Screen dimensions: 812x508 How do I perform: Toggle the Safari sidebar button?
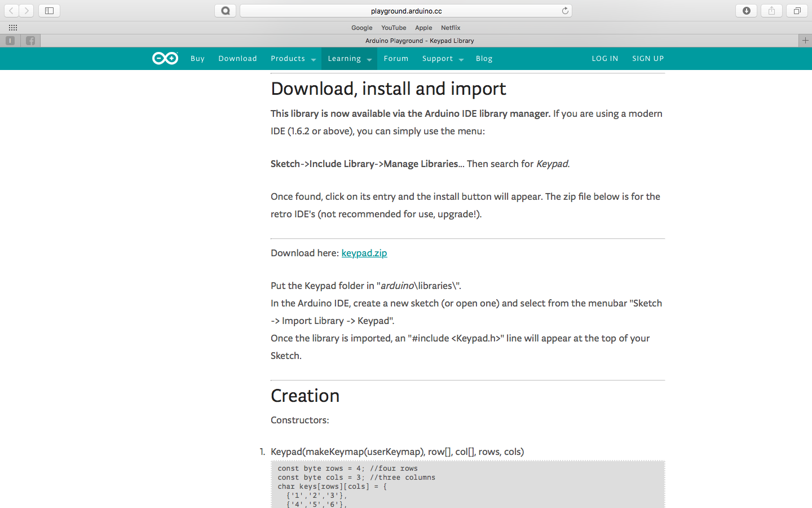(49, 11)
